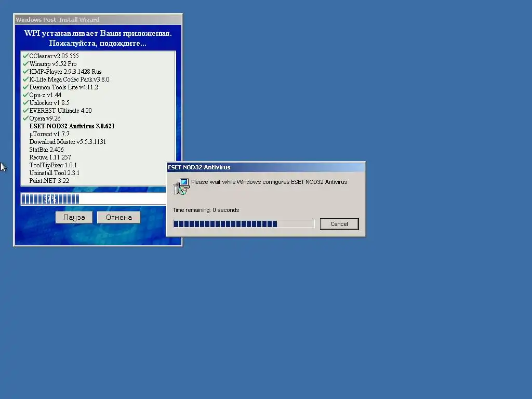Select Paint.NET 3.22 entry
532x399 pixels.
49,181
